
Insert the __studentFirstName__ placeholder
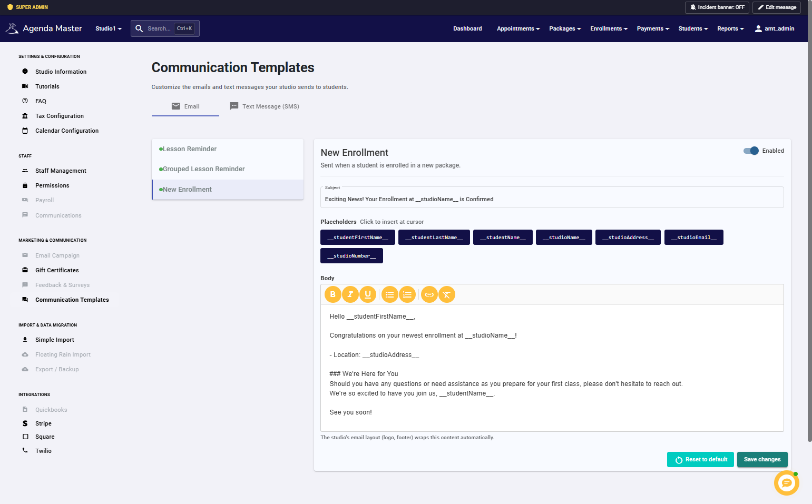[358, 238]
